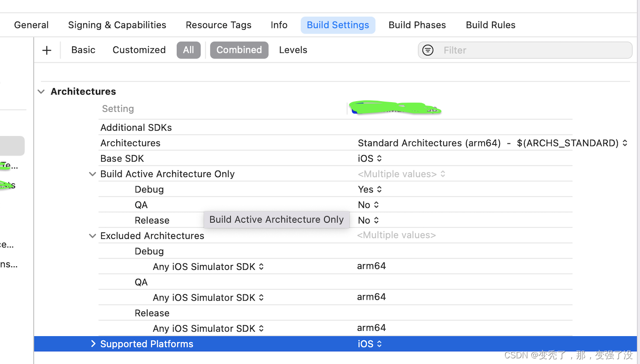Open Architectures value popup (ARCHS_STANDARD)

coord(493,143)
